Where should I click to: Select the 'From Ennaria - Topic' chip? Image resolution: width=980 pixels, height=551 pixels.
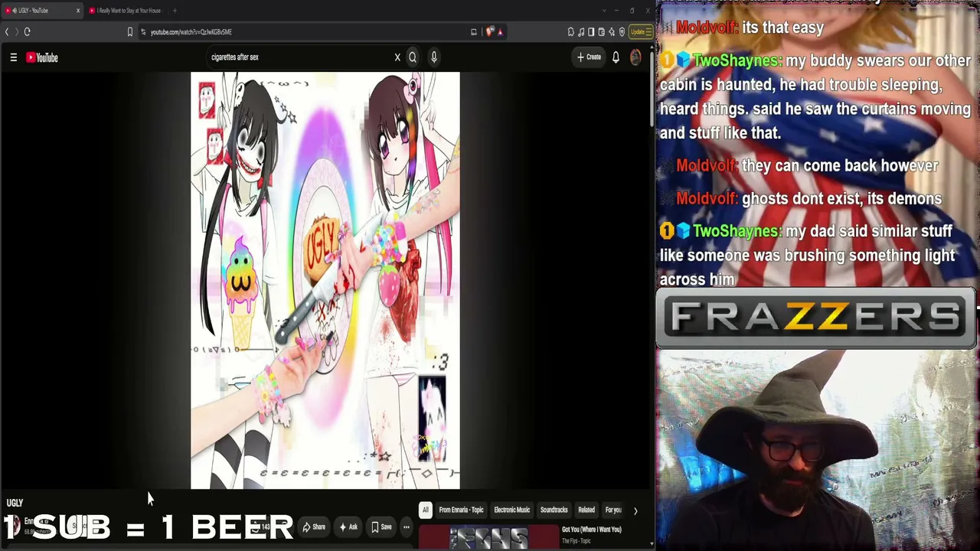click(461, 510)
